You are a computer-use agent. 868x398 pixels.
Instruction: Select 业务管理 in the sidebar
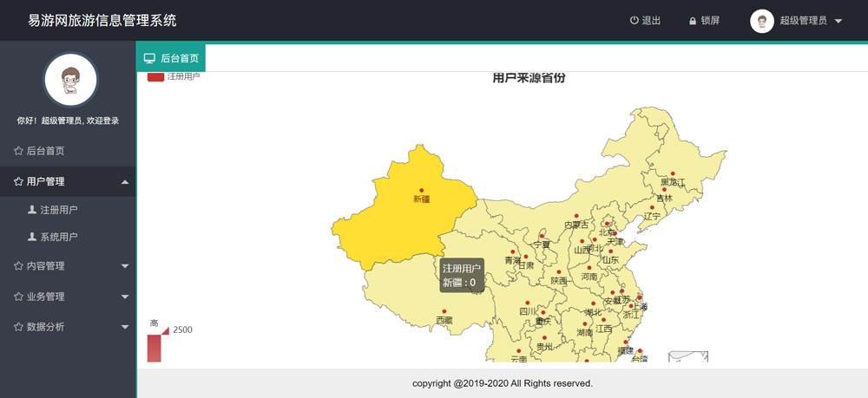(68, 297)
